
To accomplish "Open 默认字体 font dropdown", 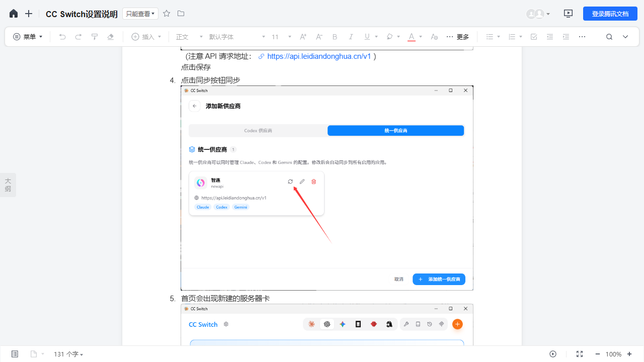I will 237,37.
